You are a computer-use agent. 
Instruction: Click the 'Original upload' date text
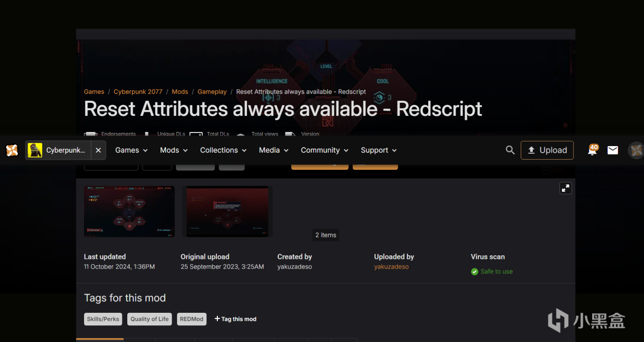(222, 267)
